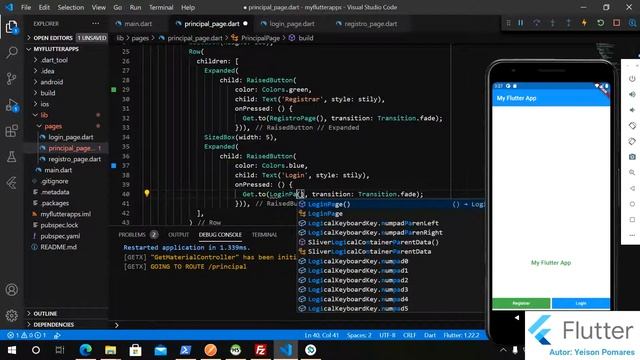Viewport: 640px width, 360px height.
Task: Open Explorer panel more actions ellipsis
Action: pyautogui.click(x=96, y=24)
